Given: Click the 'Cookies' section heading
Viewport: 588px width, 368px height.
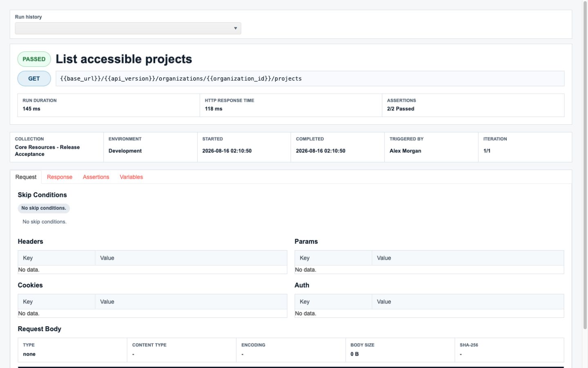Looking at the screenshot, I should 30,285.
